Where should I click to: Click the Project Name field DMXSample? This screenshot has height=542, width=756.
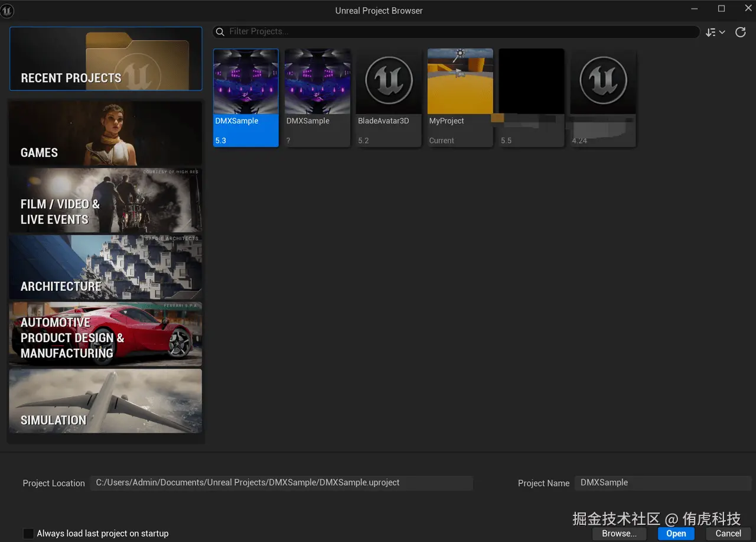click(663, 483)
